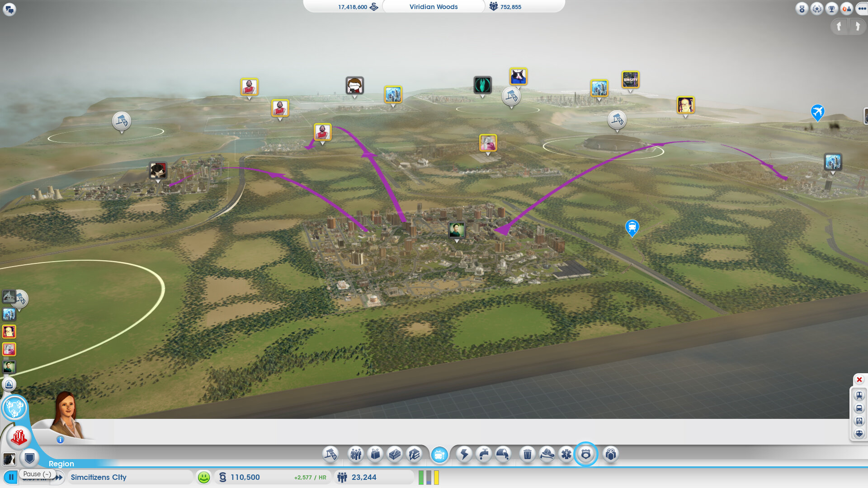Click the fast-forward speed button
The width and height of the screenshot is (868, 488).
(58, 478)
